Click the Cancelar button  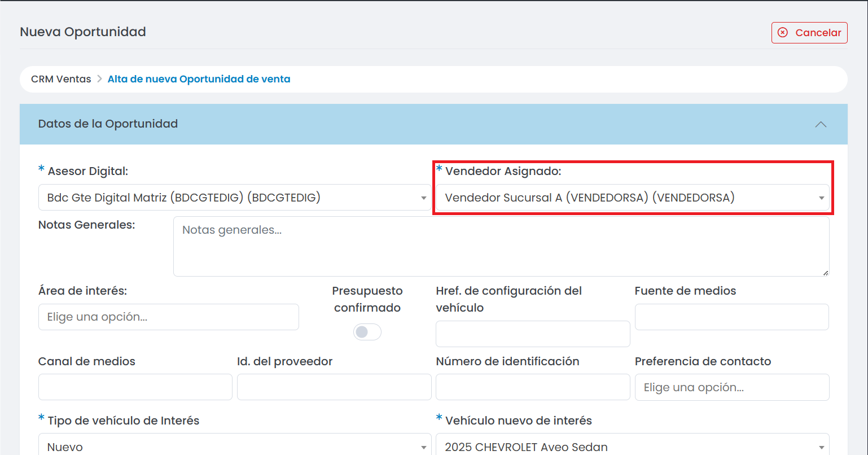tap(809, 33)
